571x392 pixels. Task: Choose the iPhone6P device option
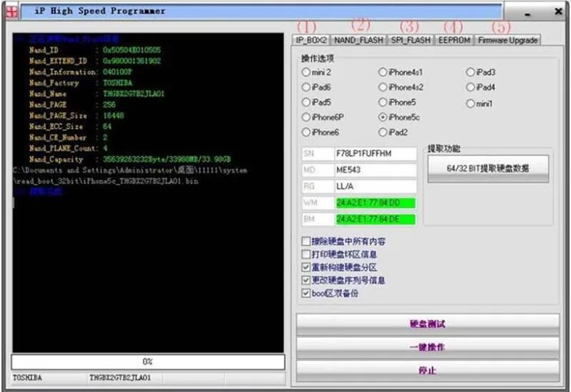(x=323, y=117)
